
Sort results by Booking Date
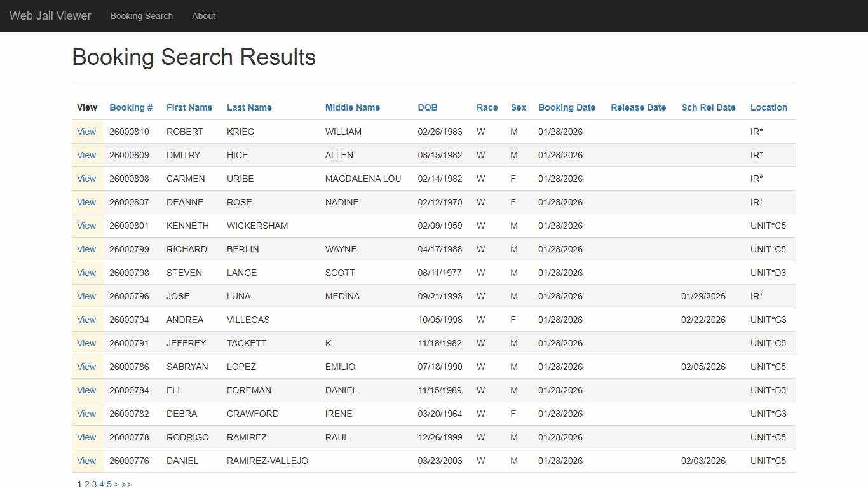click(x=566, y=107)
